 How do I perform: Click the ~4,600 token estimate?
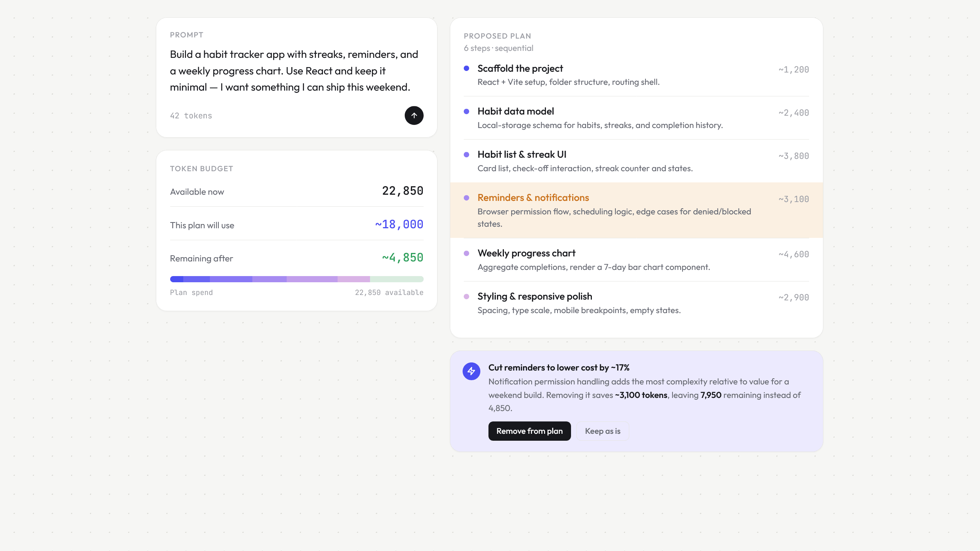click(794, 254)
